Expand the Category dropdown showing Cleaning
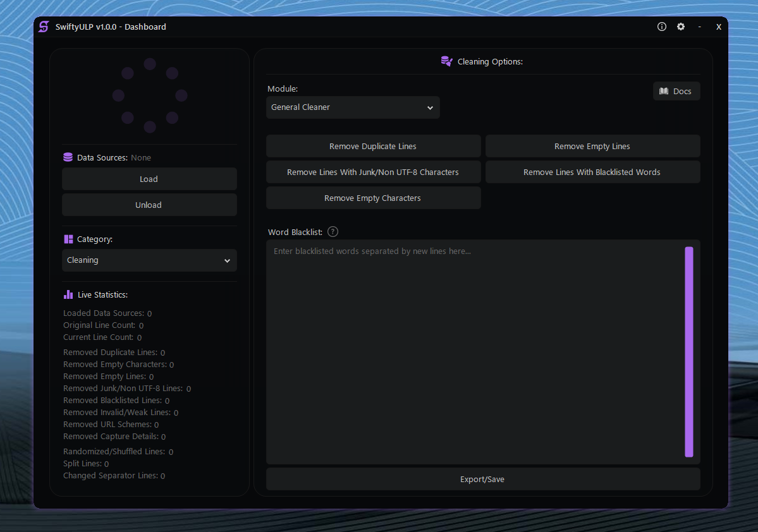The width and height of the screenshot is (758, 532). pyautogui.click(x=149, y=260)
